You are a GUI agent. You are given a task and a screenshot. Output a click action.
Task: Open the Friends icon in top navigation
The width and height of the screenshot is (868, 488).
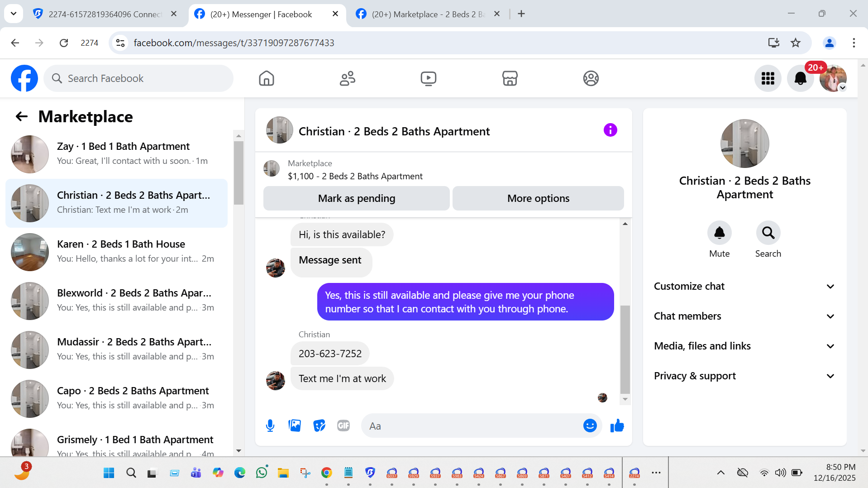[x=348, y=78]
